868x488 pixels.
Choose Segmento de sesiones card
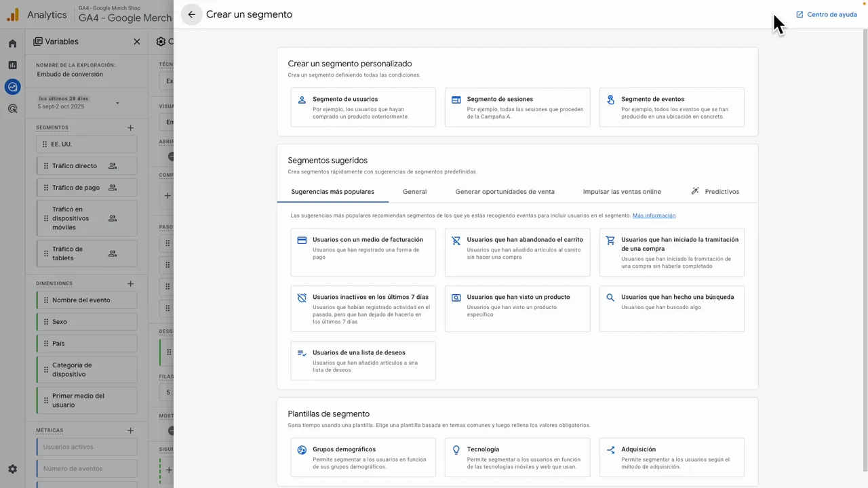pyautogui.click(x=517, y=107)
